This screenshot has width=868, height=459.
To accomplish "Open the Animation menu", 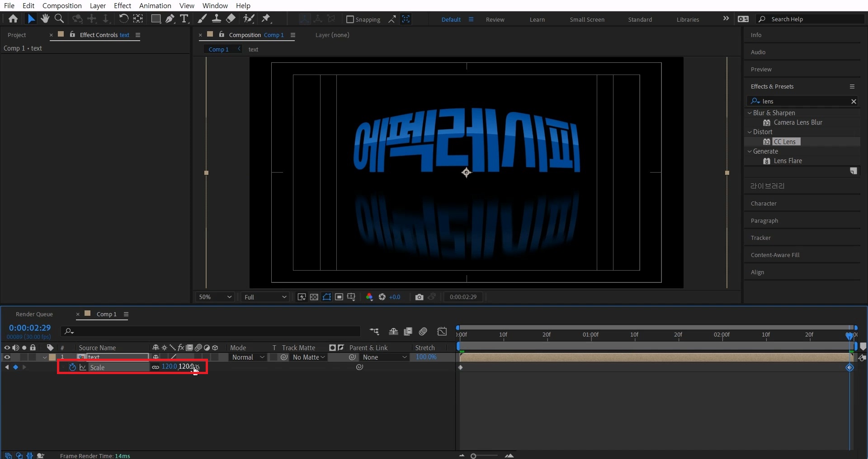I will click(155, 5).
